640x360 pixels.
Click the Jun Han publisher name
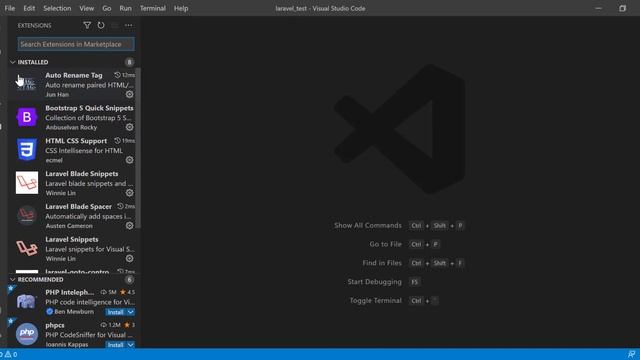coord(57,95)
